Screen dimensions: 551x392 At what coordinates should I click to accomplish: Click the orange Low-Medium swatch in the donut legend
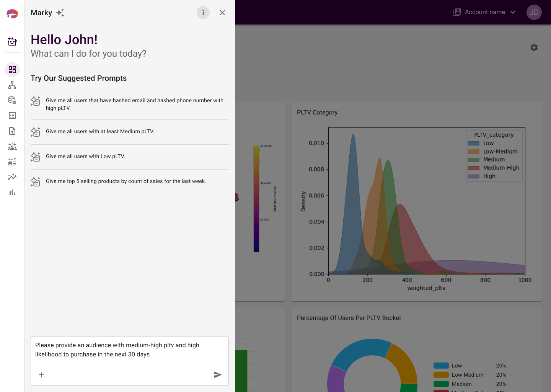coord(441,375)
